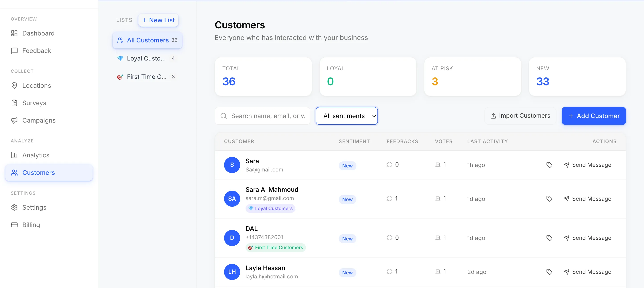Viewport: 644px width, 288px height.
Task: Click the Loyal Customers tag on Sara Al Mahmoud
Action: point(270,208)
